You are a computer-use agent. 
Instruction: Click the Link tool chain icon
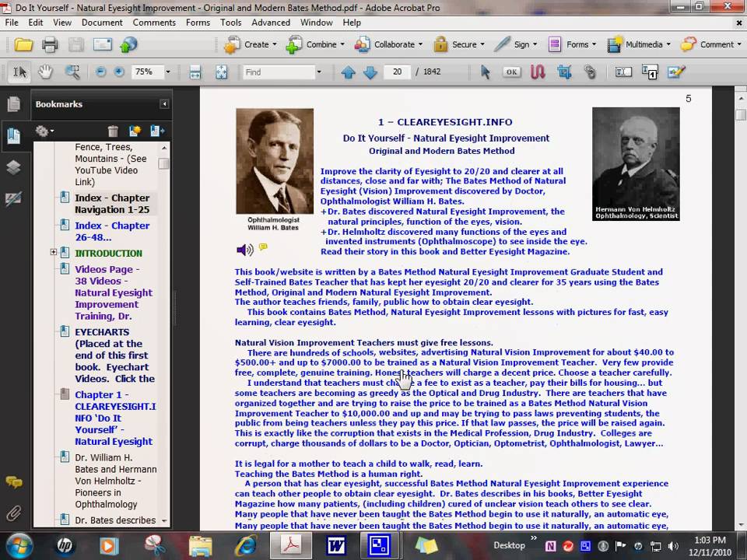click(x=590, y=72)
